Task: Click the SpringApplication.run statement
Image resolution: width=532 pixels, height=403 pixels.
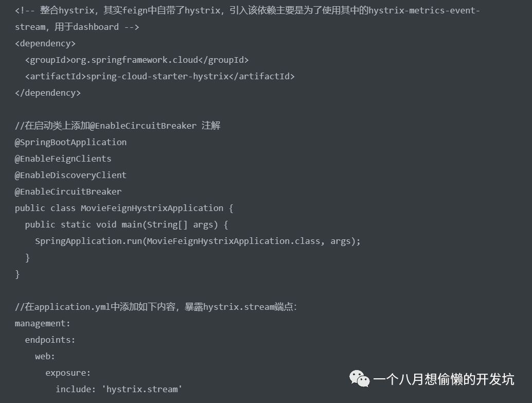Action: pyautogui.click(x=198, y=241)
